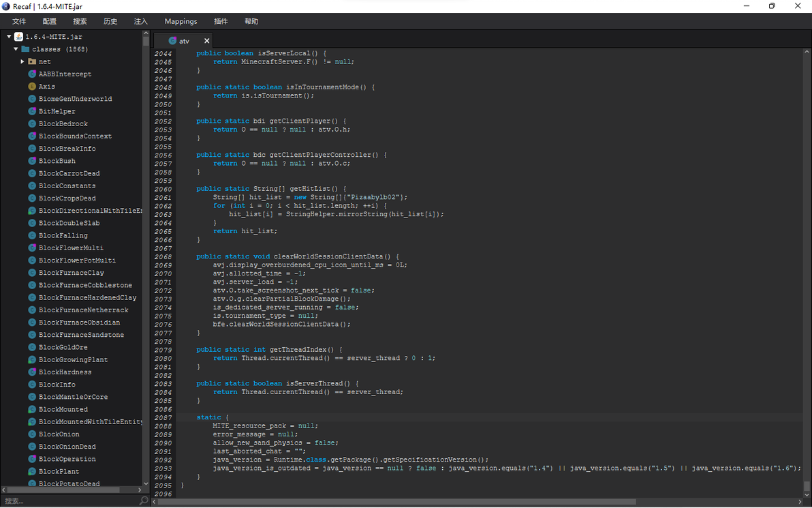This screenshot has width=812, height=508.
Task: Click the 1.6.4-MITE.jar file icon
Action: click(19, 37)
